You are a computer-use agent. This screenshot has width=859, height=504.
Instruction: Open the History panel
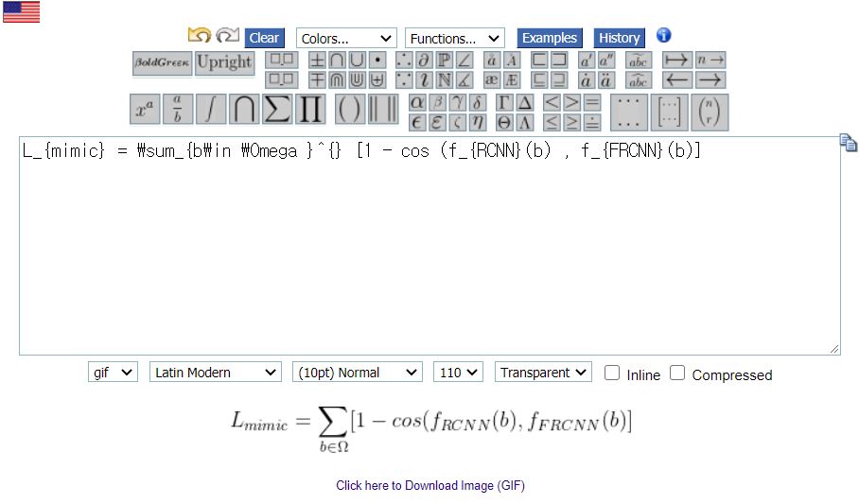pos(619,38)
